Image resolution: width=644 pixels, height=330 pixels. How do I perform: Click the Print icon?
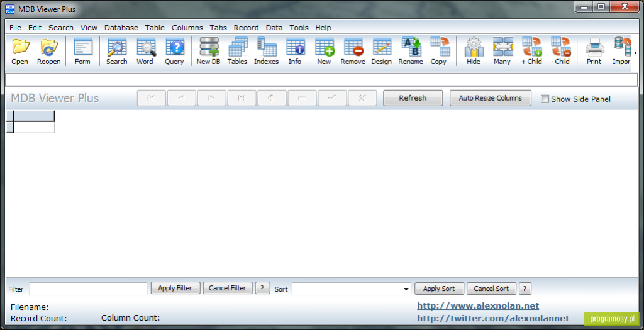click(594, 51)
